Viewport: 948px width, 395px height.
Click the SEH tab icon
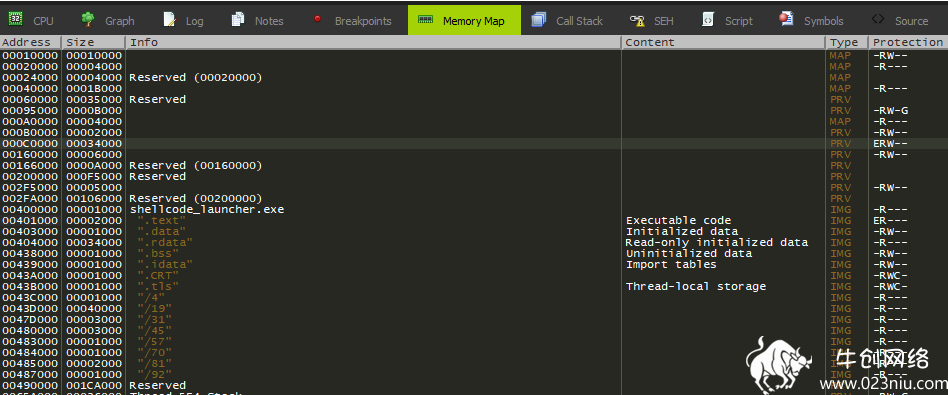(x=637, y=21)
